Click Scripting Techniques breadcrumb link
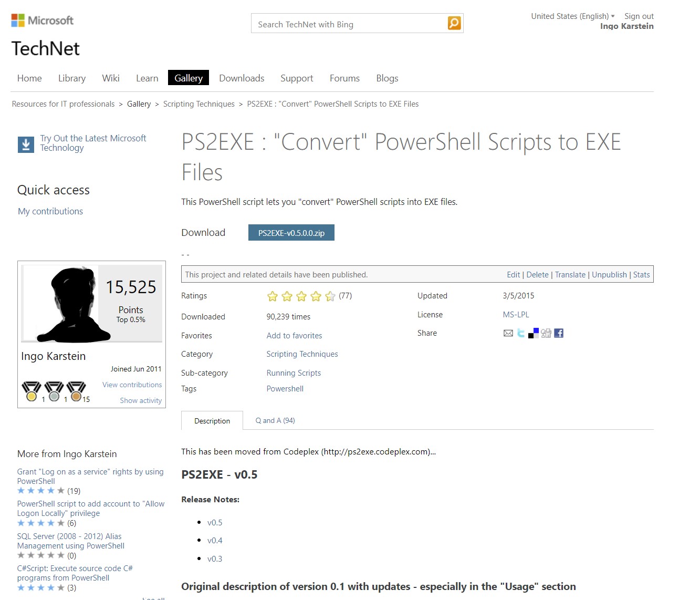Image resolution: width=700 pixels, height=600 pixels. pyautogui.click(x=199, y=104)
